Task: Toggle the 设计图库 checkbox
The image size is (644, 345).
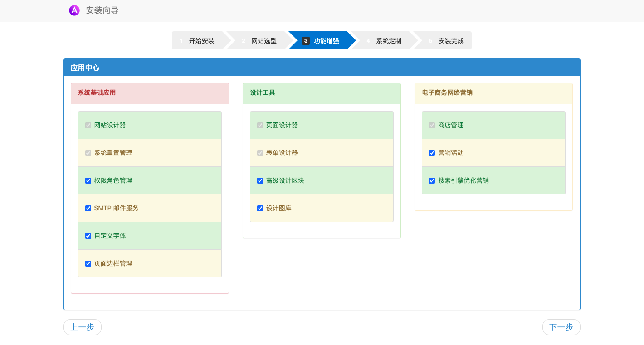Action: tap(260, 208)
